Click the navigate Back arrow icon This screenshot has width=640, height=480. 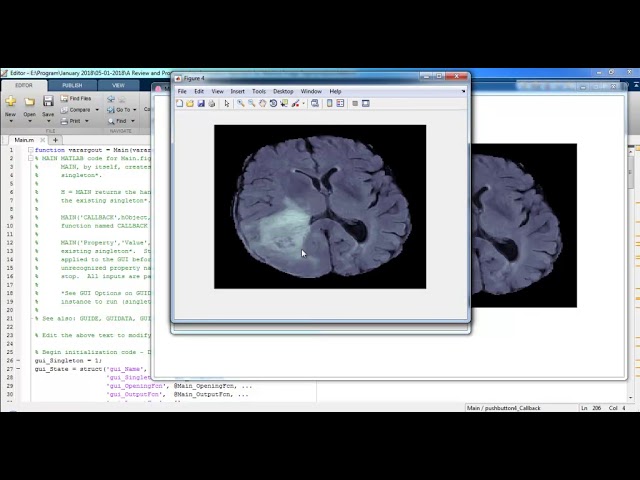point(111,99)
